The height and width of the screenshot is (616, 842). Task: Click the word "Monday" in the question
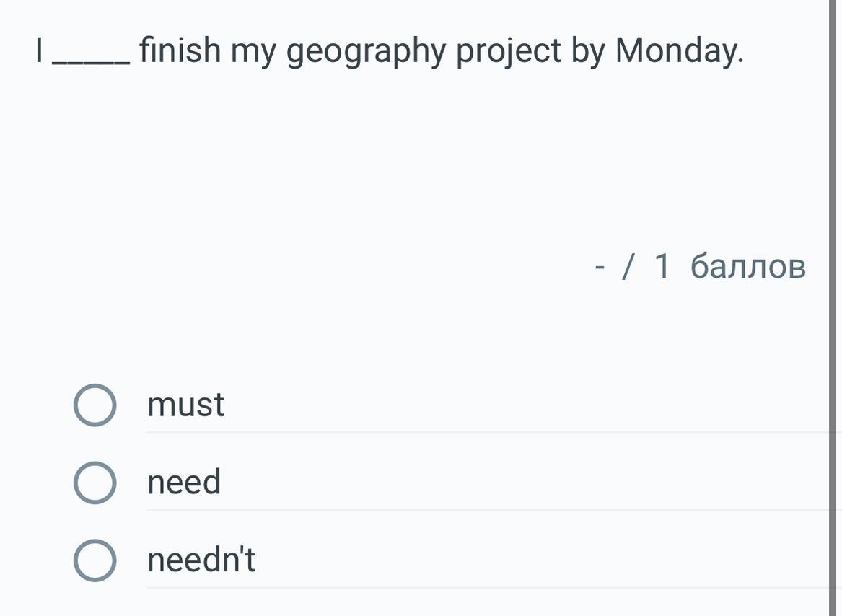[677, 50]
